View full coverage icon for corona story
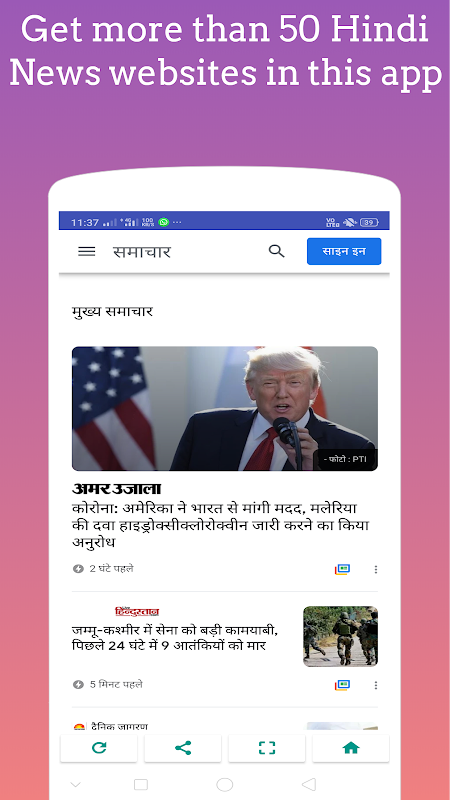450x800 pixels. point(342,569)
